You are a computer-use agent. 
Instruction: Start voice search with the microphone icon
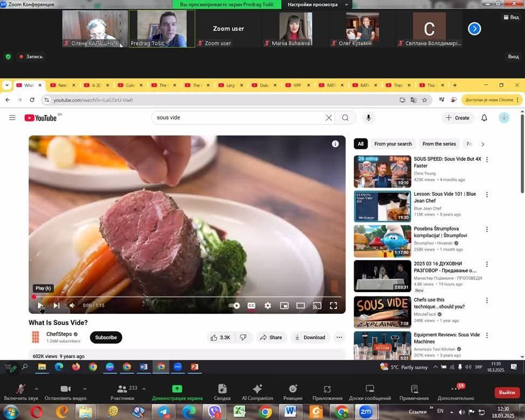tap(369, 118)
